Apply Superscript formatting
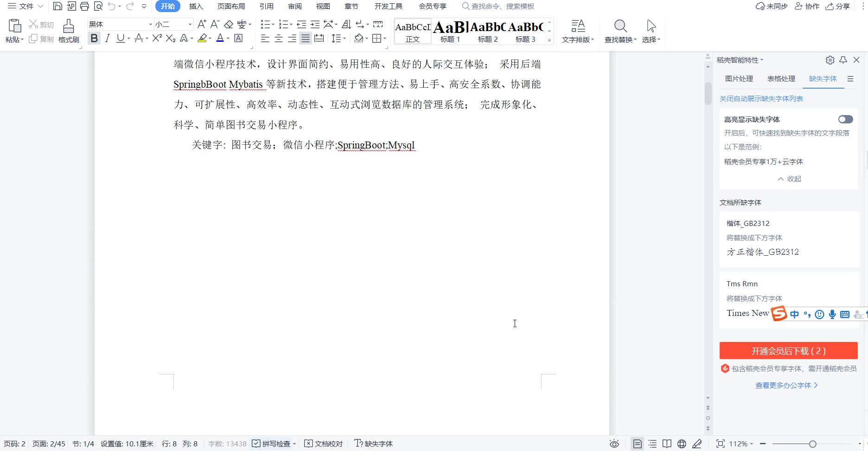The height and width of the screenshot is (451, 868). coord(157,38)
